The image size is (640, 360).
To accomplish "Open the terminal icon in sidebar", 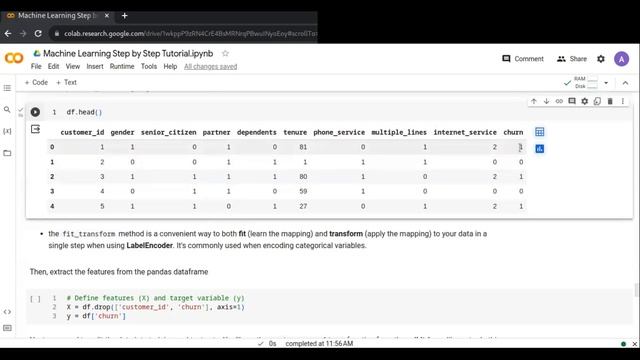I will (7, 328).
